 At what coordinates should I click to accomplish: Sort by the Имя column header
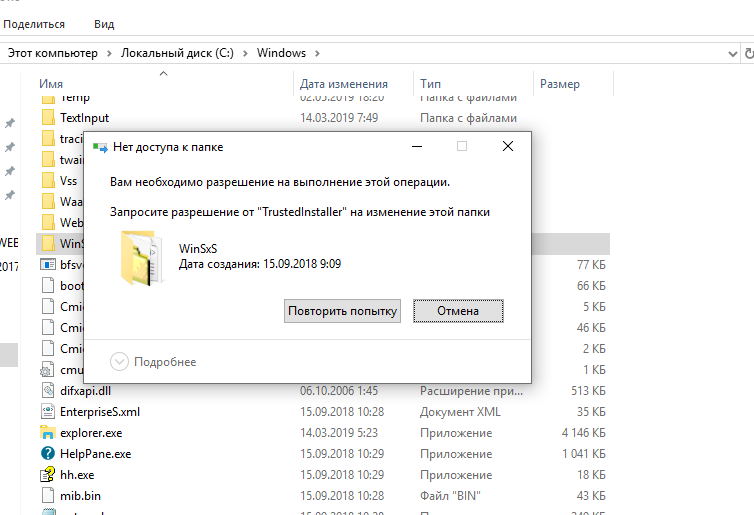point(51,84)
